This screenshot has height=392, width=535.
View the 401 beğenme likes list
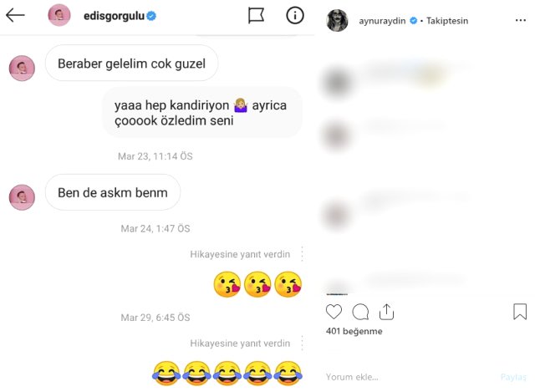(x=354, y=331)
